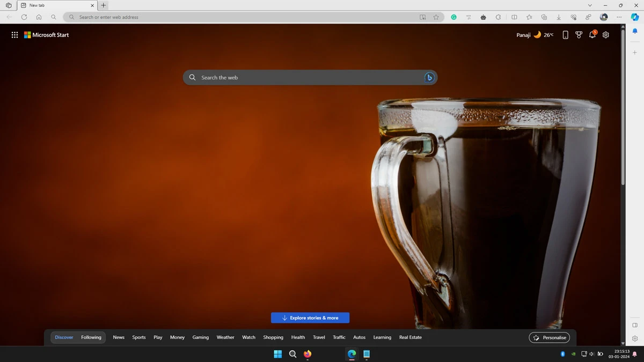This screenshot has width=644, height=362.
Task: Open Microsoft Rewards trophy icon
Action: (579, 34)
